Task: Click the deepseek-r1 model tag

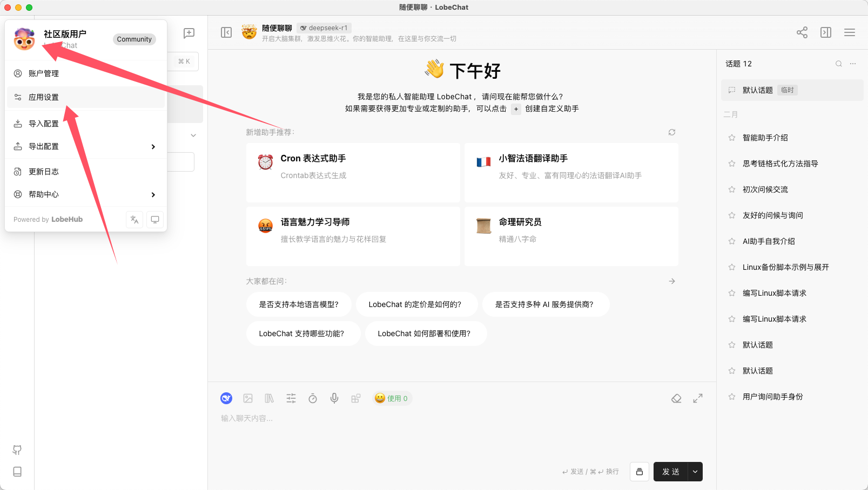Action: [x=324, y=28]
